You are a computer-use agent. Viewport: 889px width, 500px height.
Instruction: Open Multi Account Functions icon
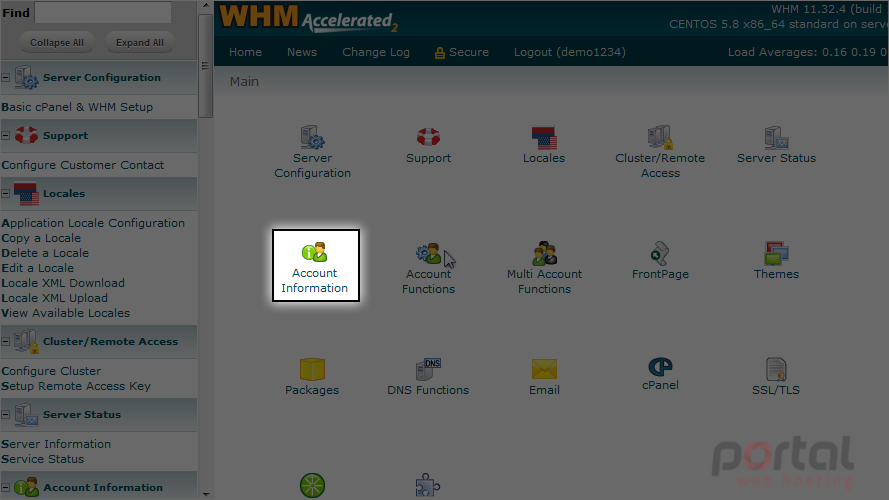tap(545, 253)
